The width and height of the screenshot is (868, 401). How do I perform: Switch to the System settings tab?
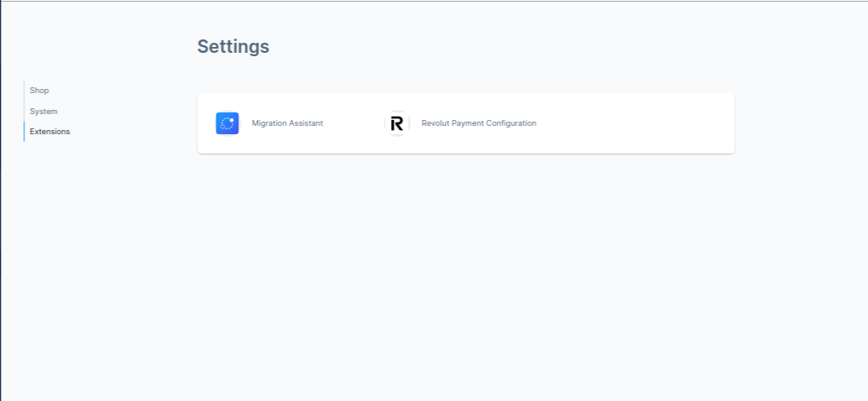[x=44, y=112]
